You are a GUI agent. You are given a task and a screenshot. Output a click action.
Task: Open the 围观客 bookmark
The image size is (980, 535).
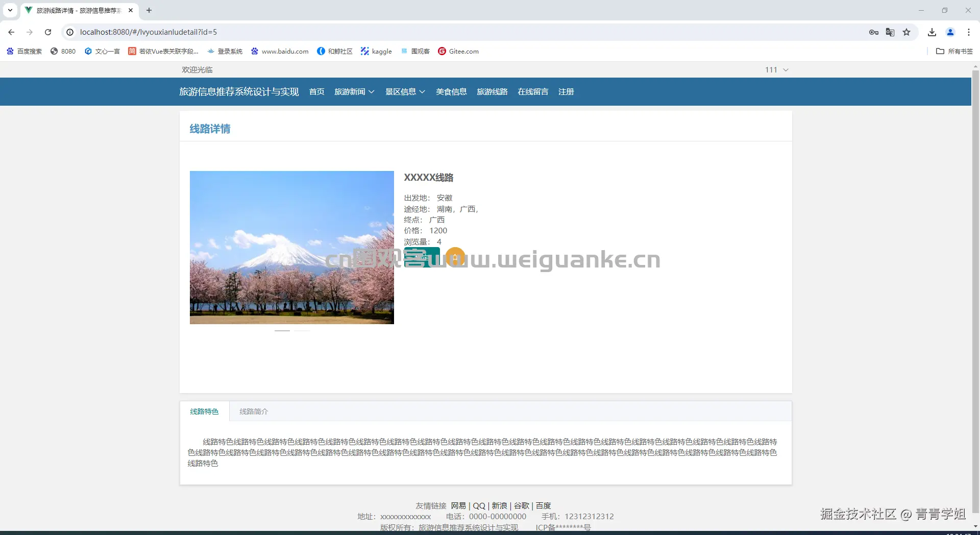point(415,51)
